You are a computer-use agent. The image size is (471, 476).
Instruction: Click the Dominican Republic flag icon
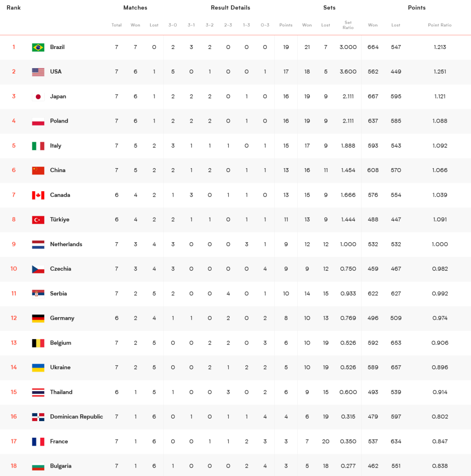coord(38,417)
